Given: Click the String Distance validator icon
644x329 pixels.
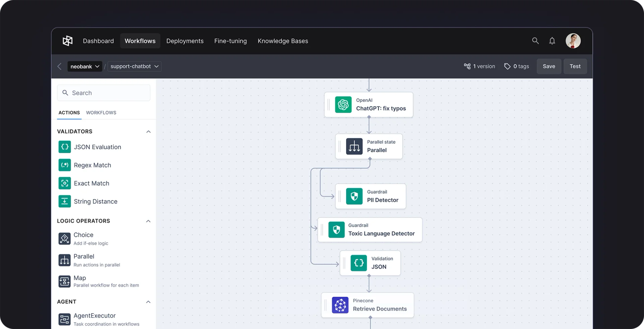Looking at the screenshot, I should (x=64, y=201).
